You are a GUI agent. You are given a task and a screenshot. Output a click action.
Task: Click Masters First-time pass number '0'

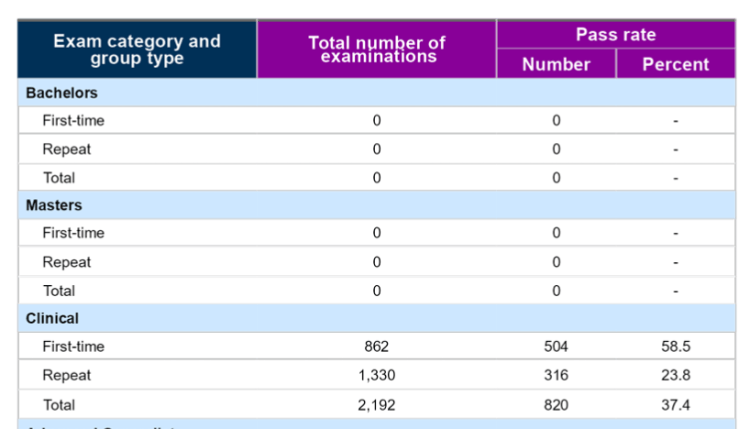click(556, 233)
